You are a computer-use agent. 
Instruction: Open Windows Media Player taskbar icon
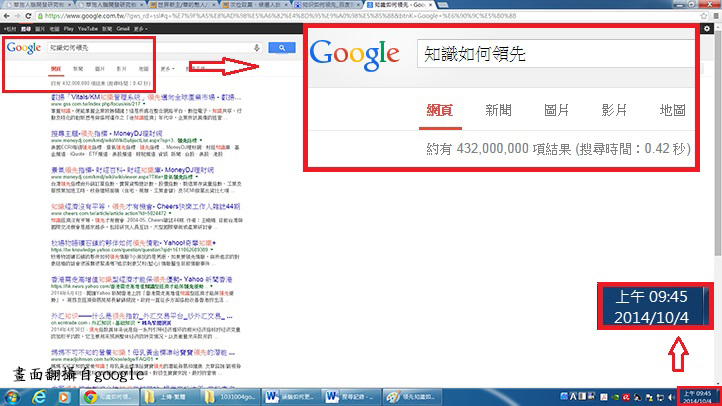(x=64, y=397)
